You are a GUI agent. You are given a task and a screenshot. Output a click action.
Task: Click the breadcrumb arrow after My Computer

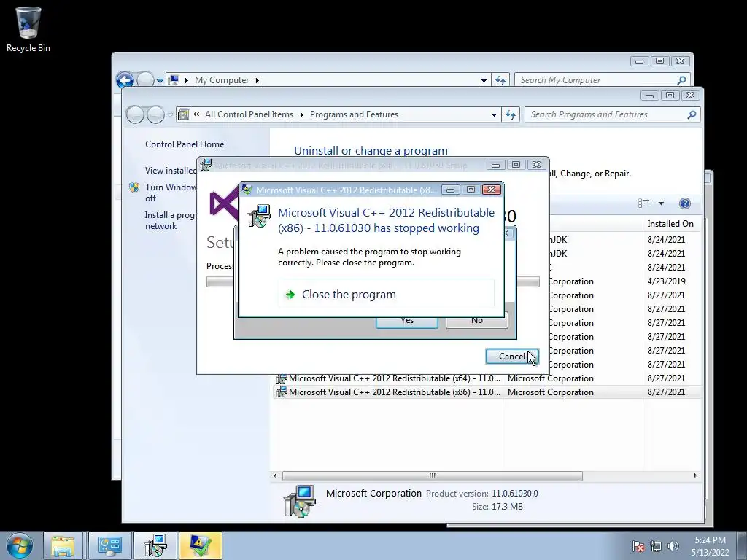(x=258, y=80)
